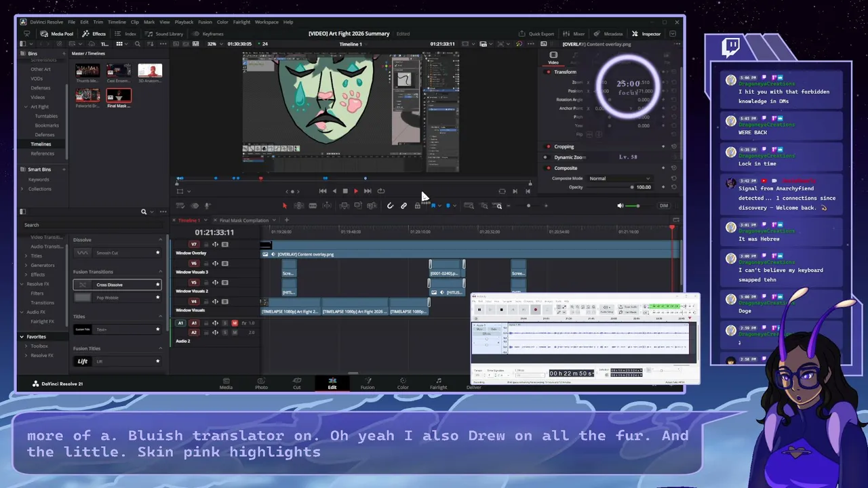Open the Keyframes panel
Image resolution: width=868 pixels, height=488 pixels.
tap(208, 34)
